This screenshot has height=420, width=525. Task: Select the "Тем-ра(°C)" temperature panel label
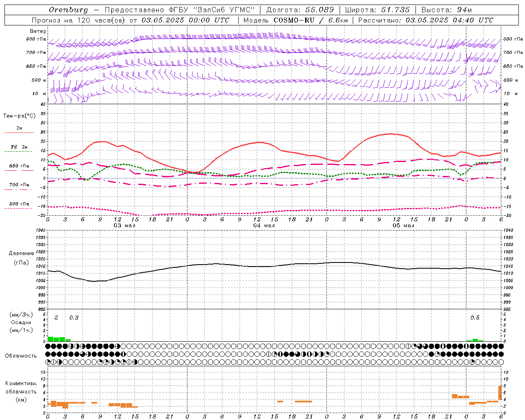19,116
